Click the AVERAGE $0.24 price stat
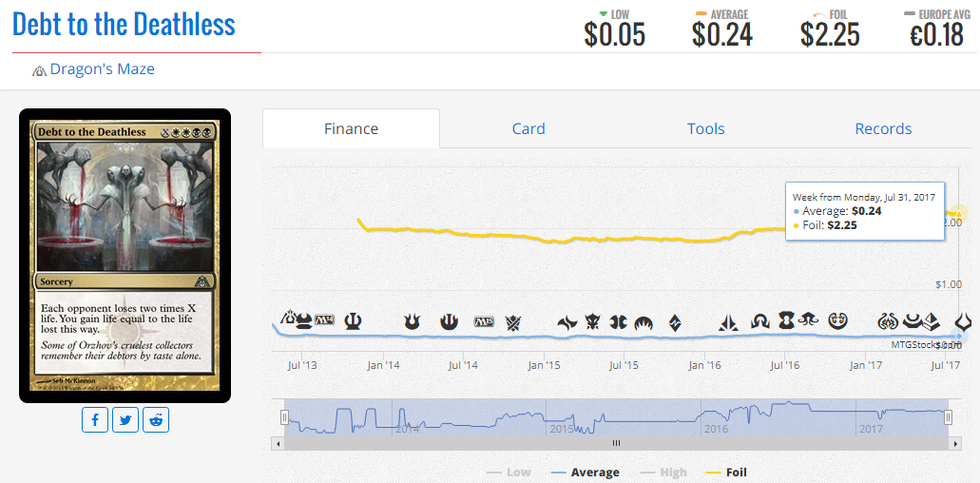980x483 pixels. pyautogui.click(x=721, y=29)
